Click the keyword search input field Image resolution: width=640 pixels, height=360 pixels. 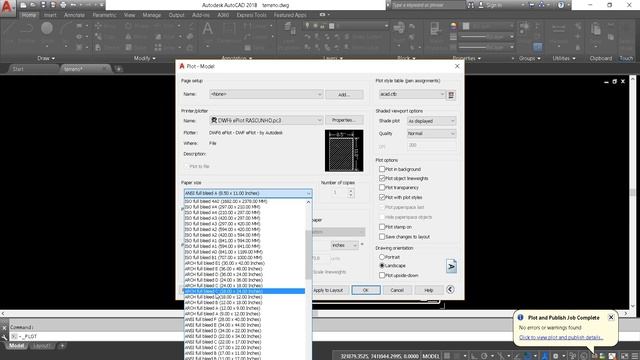coord(428,5)
